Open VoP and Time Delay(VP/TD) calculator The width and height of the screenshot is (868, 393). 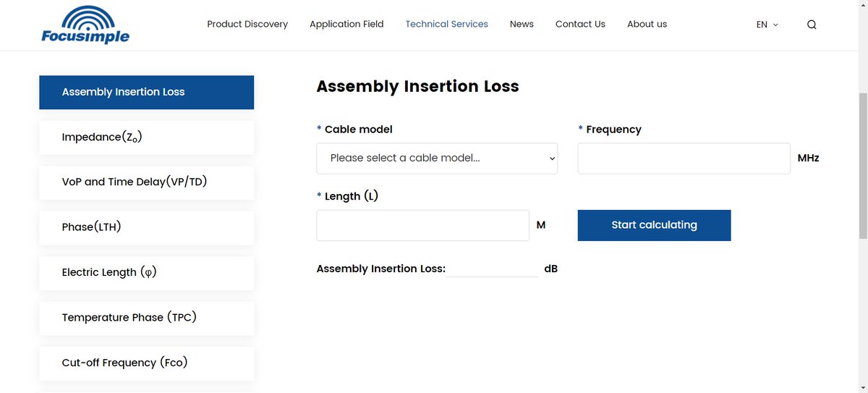[147, 182]
